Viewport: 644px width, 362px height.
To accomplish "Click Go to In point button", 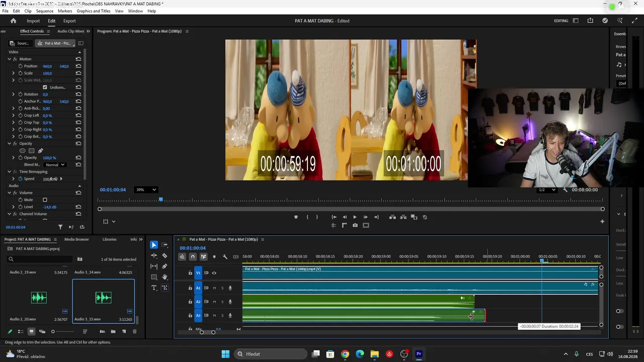I will pos(334,217).
